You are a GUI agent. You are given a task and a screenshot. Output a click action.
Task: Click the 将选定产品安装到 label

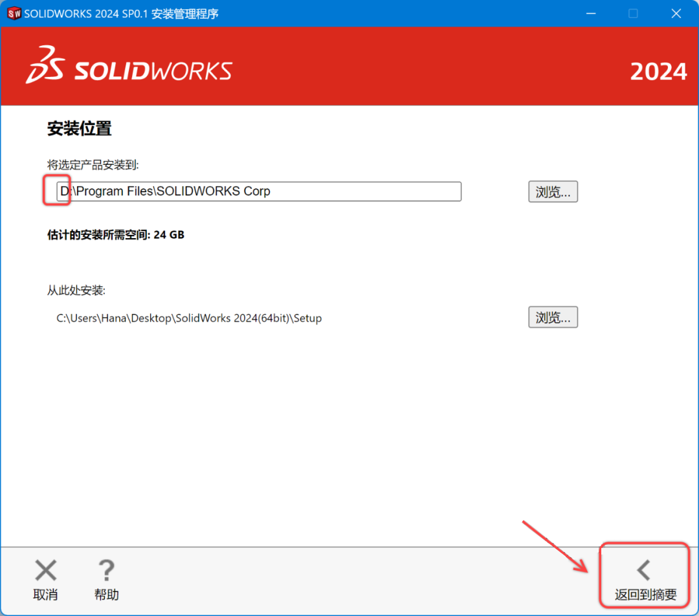[x=93, y=165]
